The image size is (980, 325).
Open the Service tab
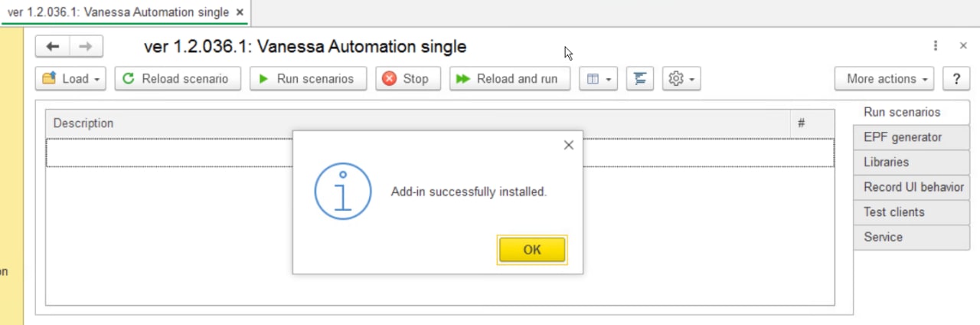(911, 238)
